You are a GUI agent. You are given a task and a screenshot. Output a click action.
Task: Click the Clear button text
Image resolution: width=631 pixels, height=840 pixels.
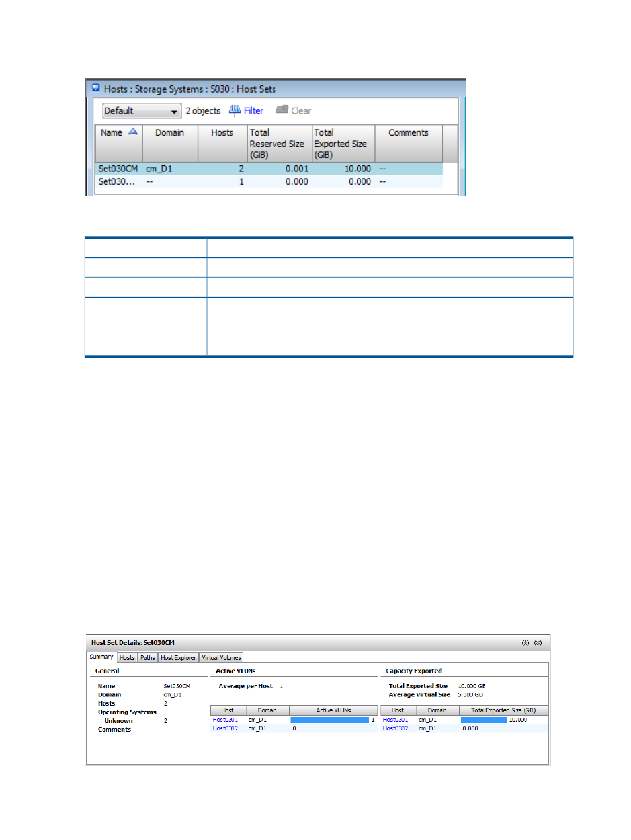(301, 111)
